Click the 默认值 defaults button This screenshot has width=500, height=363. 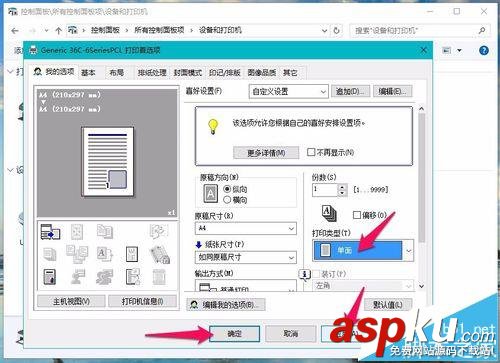(388, 305)
